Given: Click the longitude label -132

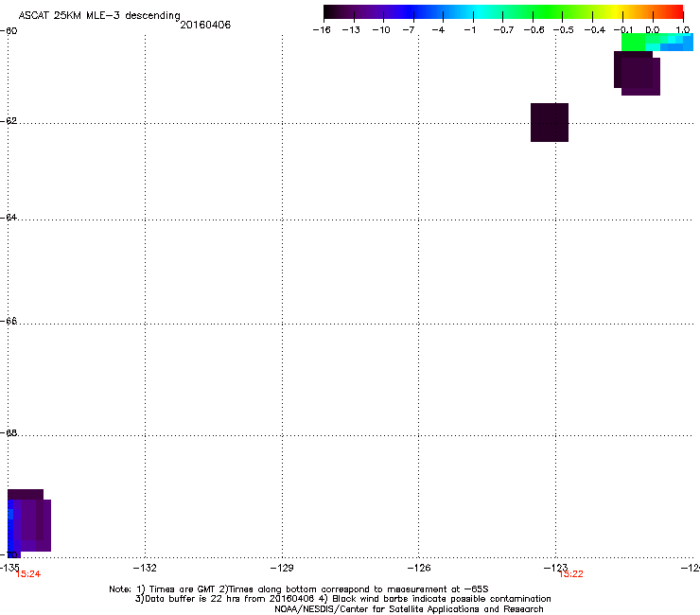Looking at the screenshot, I should pos(145,568).
